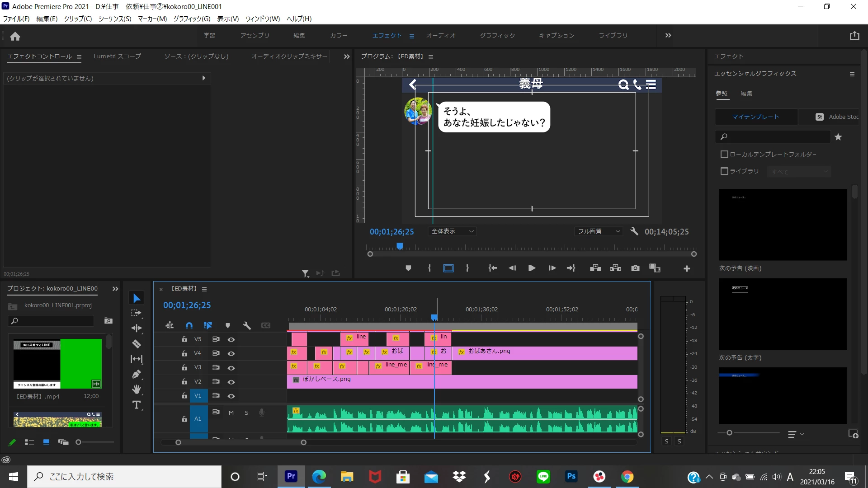868x488 pixels.
Task: Select the Razor tool in the tools panel
Action: coord(137,344)
